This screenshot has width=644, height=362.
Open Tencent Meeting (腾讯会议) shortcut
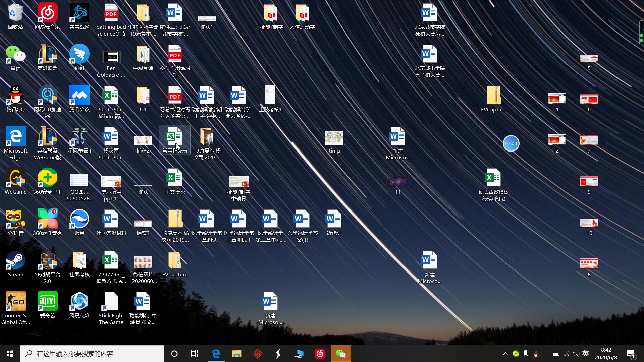click(79, 99)
